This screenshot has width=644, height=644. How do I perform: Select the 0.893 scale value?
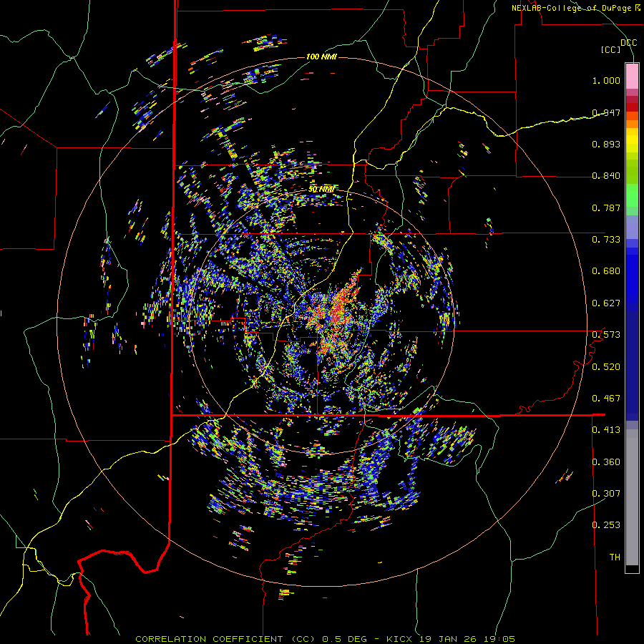click(606, 144)
